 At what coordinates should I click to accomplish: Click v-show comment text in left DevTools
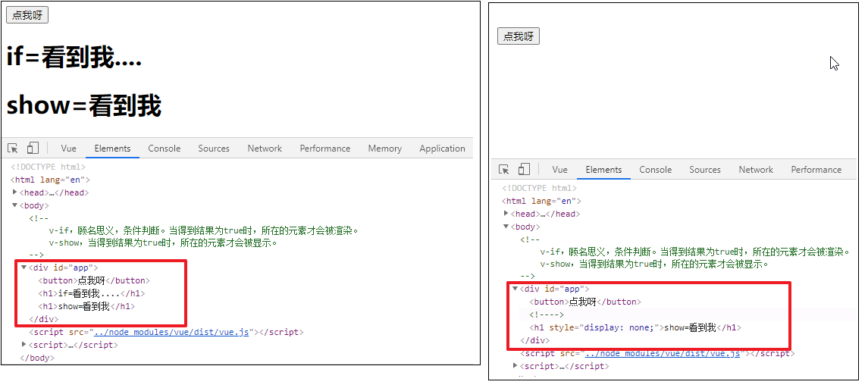coord(162,242)
